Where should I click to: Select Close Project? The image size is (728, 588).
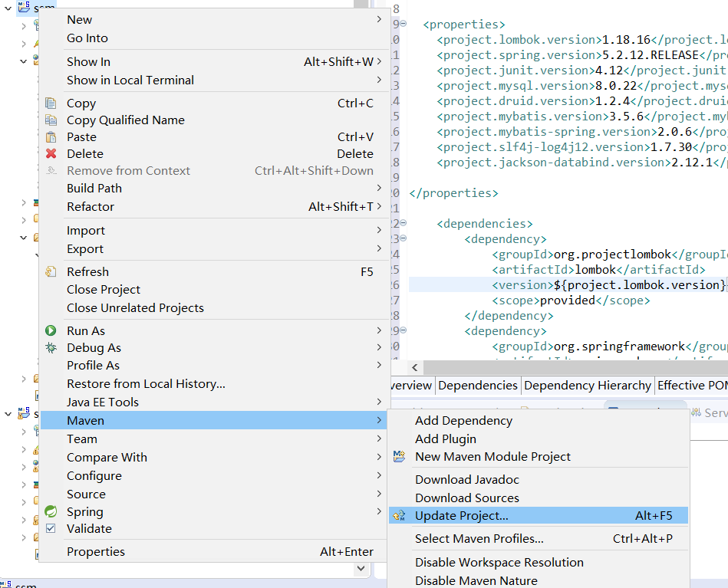click(x=213, y=289)
